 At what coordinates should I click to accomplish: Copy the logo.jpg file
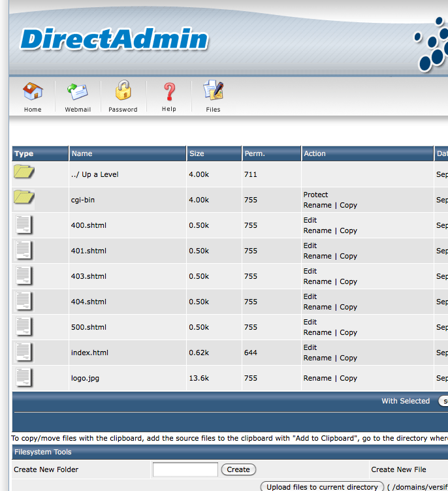(x=348, y=379)
